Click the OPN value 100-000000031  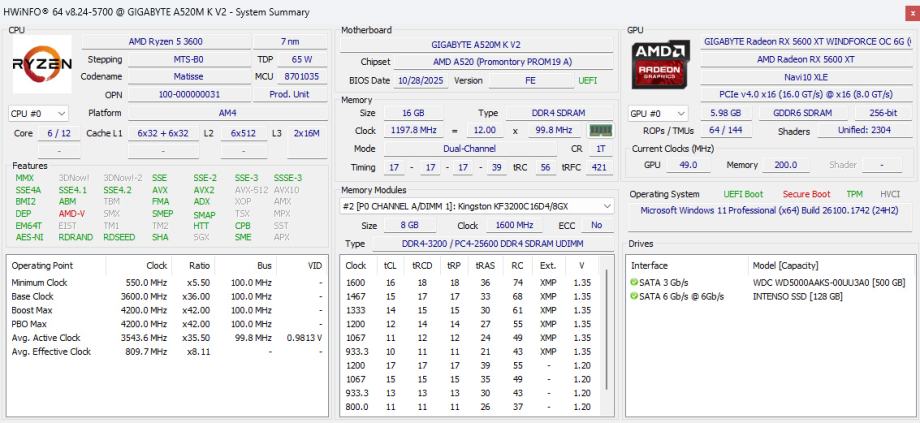pyautogui.click(x=189, y=94)
